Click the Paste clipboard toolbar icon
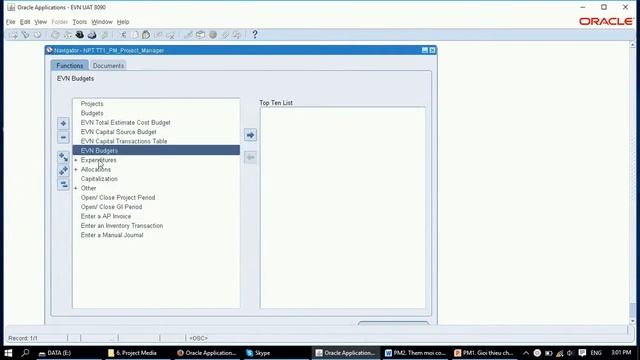The height and width of the screenshot is (360, 640). coord(146,35)
